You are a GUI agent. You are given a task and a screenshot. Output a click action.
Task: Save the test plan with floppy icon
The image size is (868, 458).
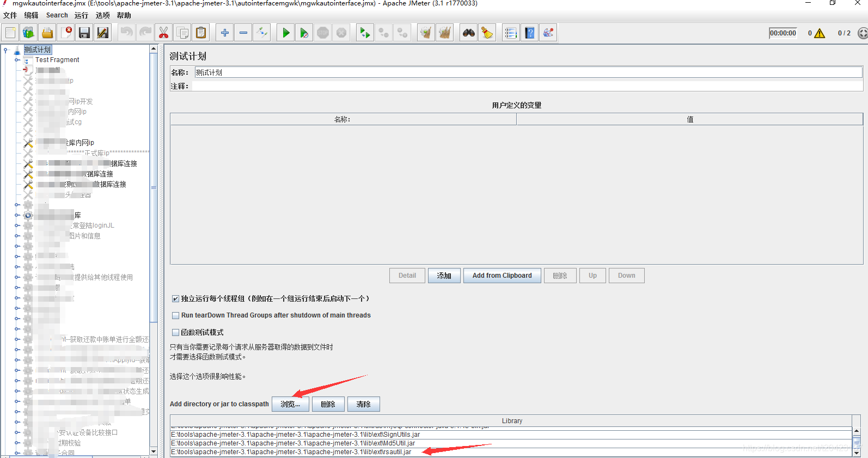84,33
